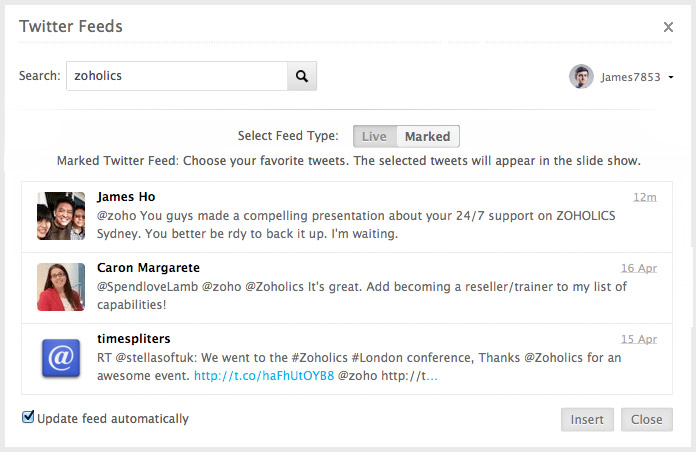Click the 15 Apr tweet timestamp
Image resolution: width=696 pixels, height=452 pixels.
click(638, 339)
